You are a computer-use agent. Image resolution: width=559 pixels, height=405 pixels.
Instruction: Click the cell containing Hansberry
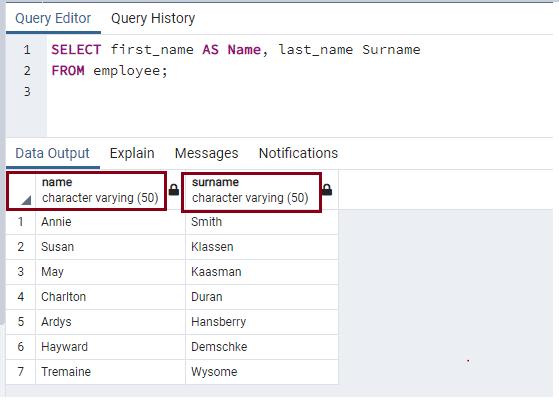(262, 322)
